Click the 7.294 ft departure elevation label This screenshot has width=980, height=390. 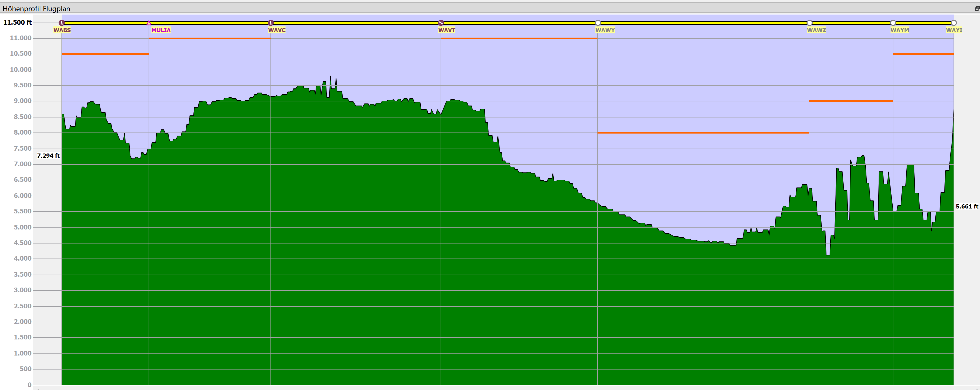tap(48, 156)
